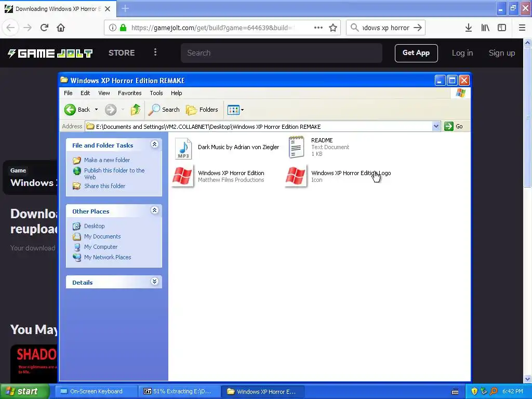Switch to 51% Extracting taskbar item
Image resolution: width=532 pixels, height=399 pixels.
pyautogui.click(x=180, y=391)
